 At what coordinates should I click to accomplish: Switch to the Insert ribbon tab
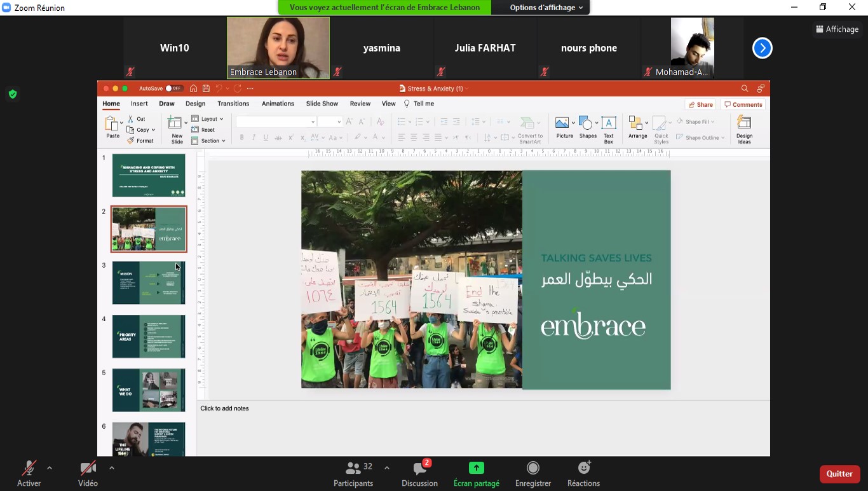point(139,104)
